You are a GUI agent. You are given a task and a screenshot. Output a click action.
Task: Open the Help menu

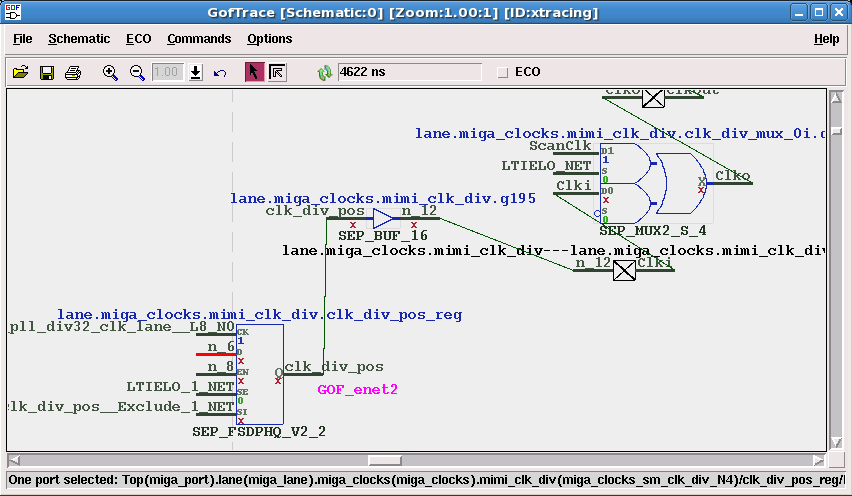[826, 39]
